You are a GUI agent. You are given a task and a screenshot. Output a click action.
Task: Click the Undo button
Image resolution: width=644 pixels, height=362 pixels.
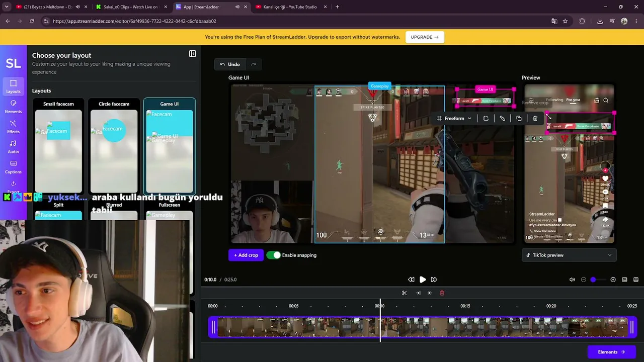229,64
